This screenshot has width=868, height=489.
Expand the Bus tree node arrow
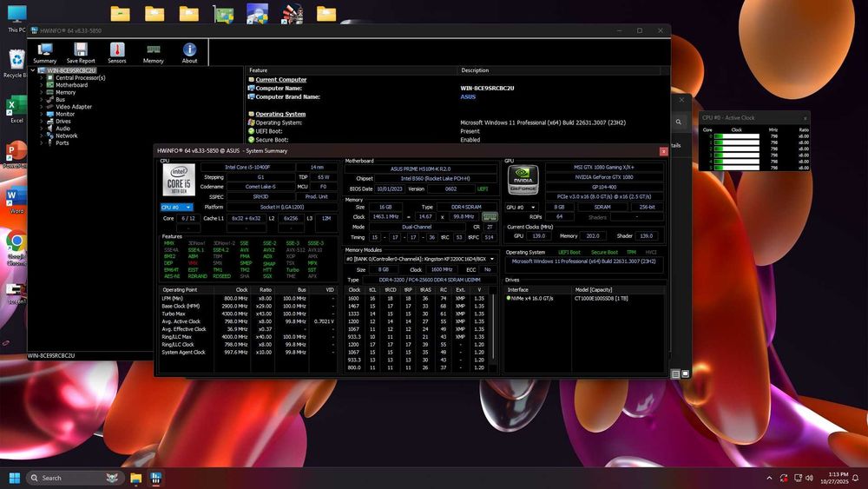point(42,100)
